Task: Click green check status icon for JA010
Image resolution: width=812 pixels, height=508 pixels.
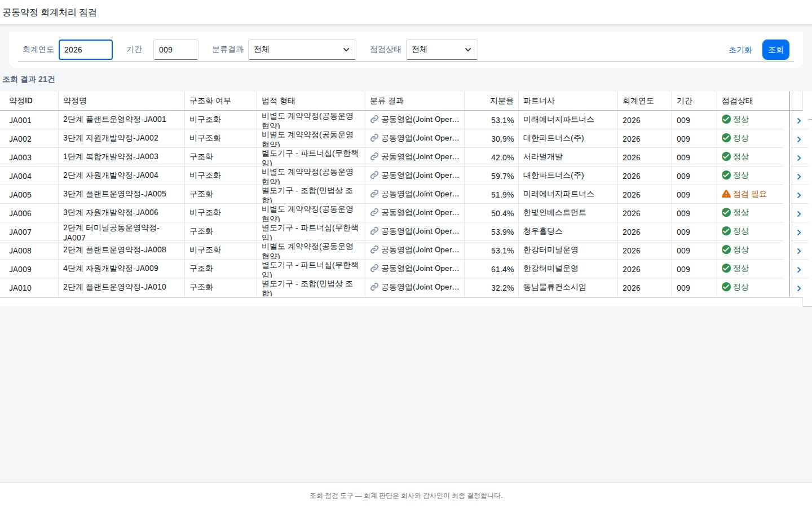Action: click(x=726, y=287)
